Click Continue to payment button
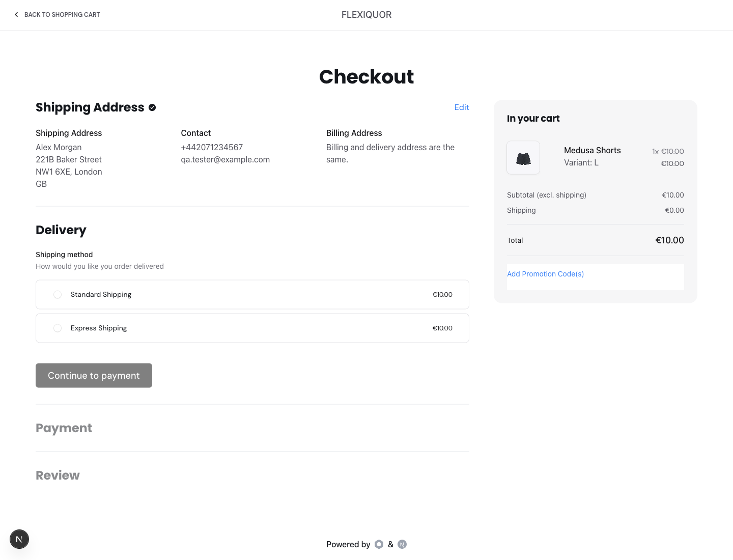This screenshot has height=560, width=733. [x=94, y=375]
